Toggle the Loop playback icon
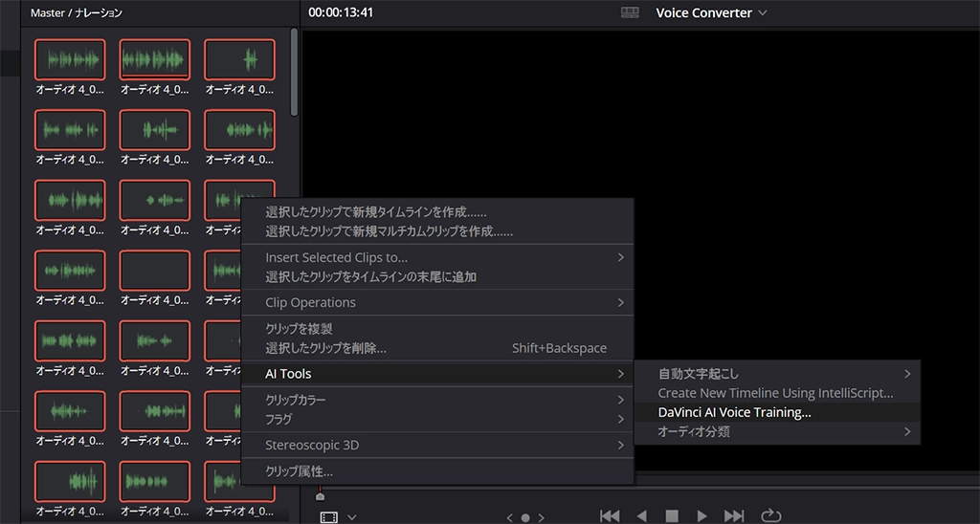The height and width of the screenshot is (524, 980). (x=770, y=516)
